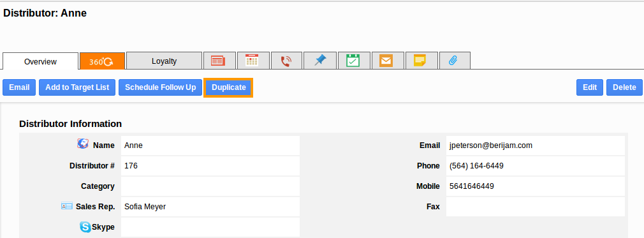Click Add to Target List button

click(77, 87)
